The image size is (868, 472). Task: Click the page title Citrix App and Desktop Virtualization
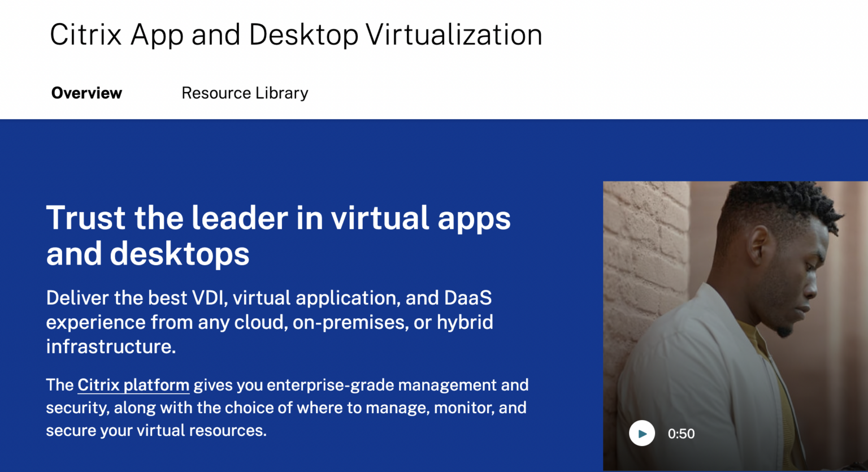click(x=296, y=34)
